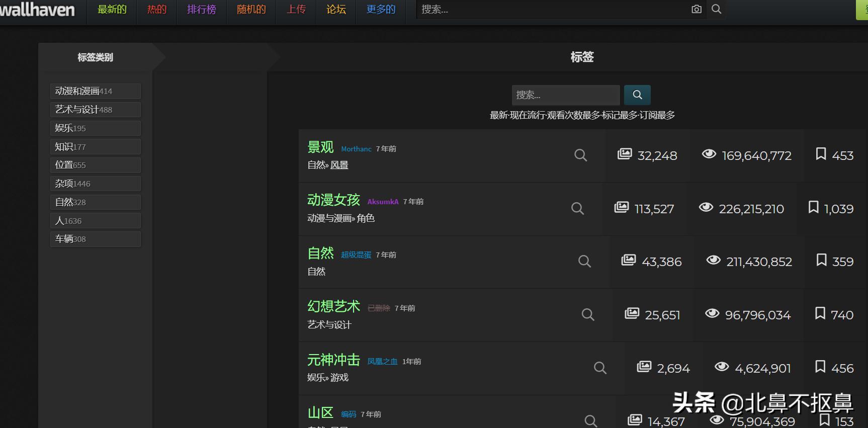Click magnifier icon in 景观 row
This screenshot has width=868, height=428.
(581, 155)
